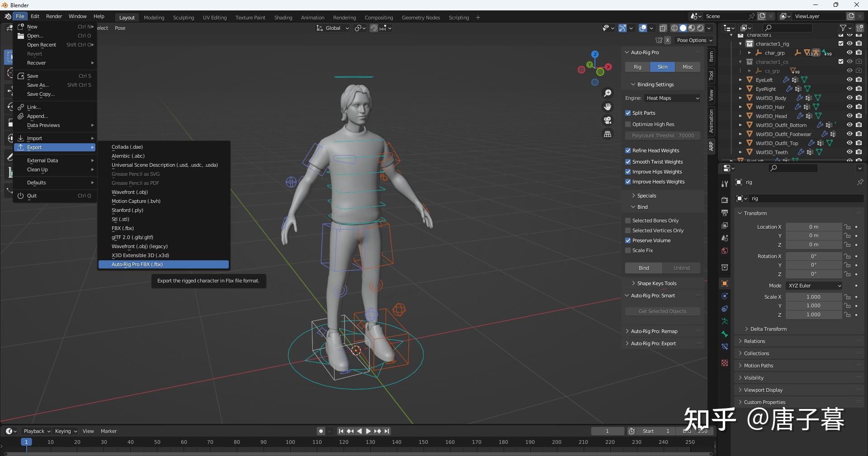Enable the Optimize High Res checkbox
Screen dimensions: 868x456
coord(628,124)
